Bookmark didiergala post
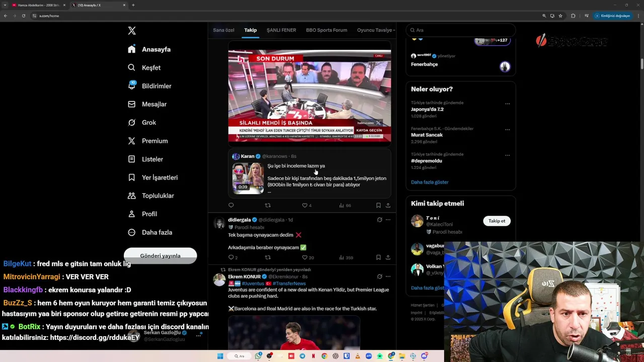The image size is (644, 362). click(x=378, y=257)
